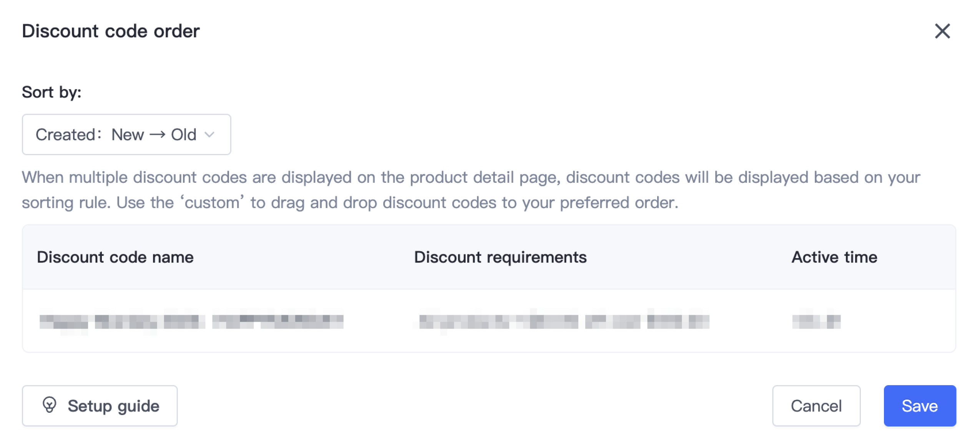Click the 'Created' text in the sort box
980x440 pixels.
point(65,134)
